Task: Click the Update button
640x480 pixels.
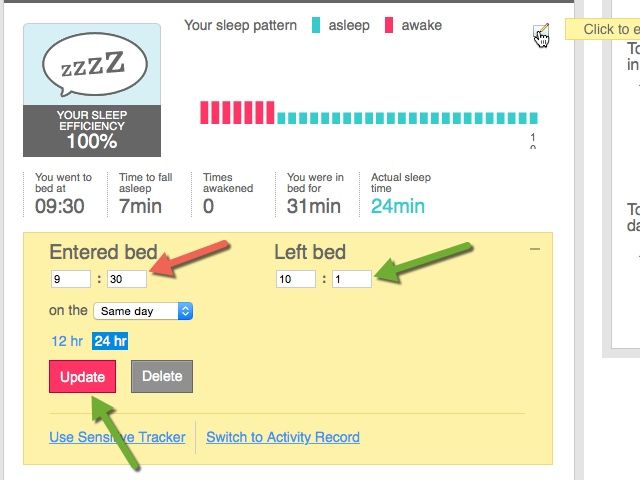Action: pyautogui.click(x=82, y=376)
